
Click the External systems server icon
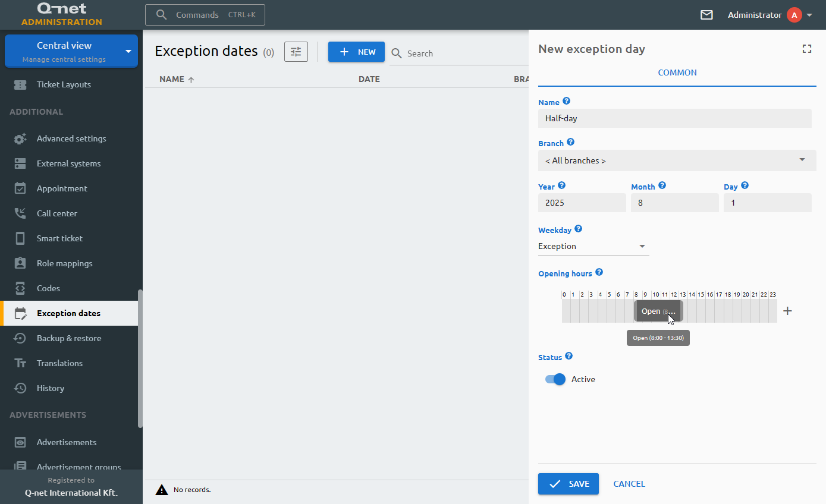click(x=20, y=163)
